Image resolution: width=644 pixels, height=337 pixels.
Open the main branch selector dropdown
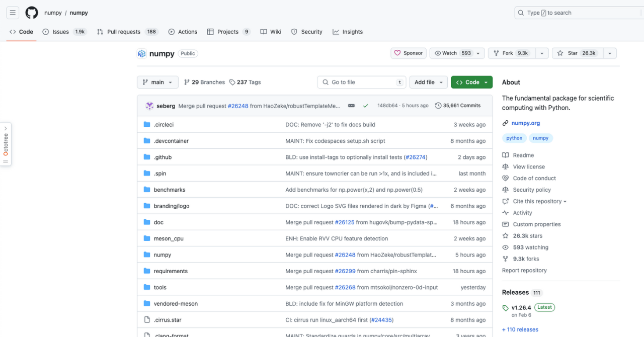(157, 82)
